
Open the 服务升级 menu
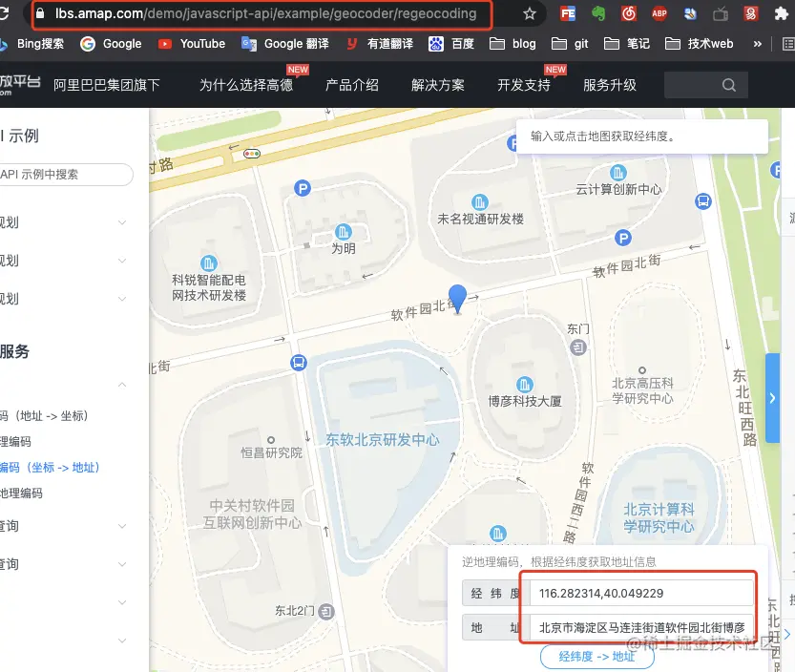[610, 85]
